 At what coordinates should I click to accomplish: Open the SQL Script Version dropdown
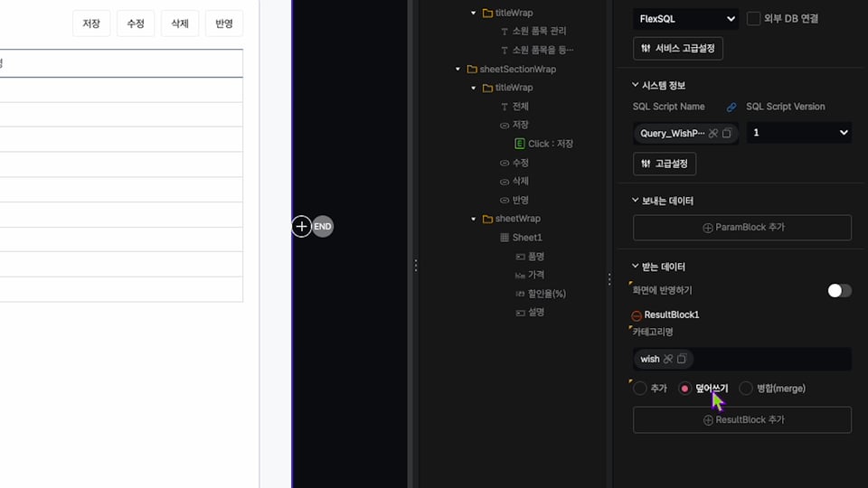click(799, 133)
